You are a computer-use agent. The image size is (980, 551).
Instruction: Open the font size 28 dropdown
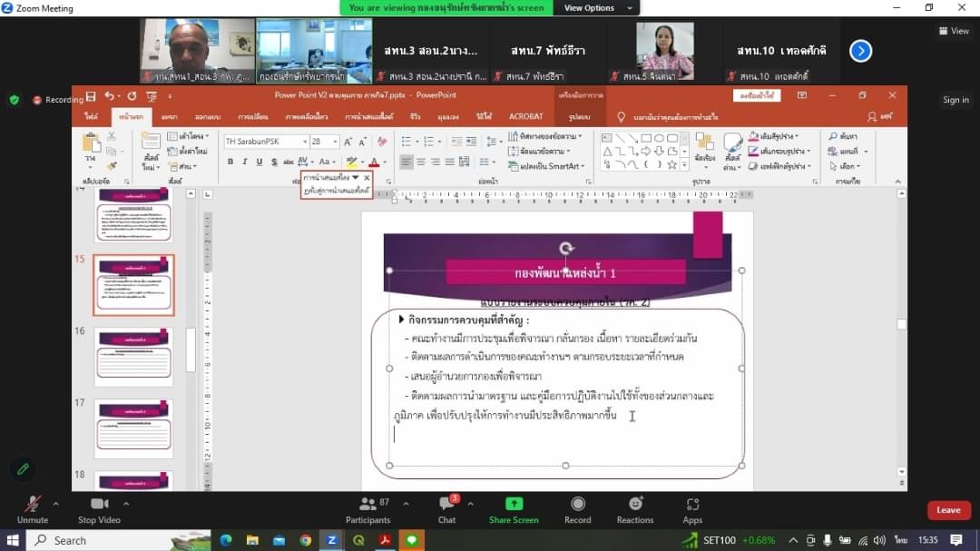pos(335,142)
